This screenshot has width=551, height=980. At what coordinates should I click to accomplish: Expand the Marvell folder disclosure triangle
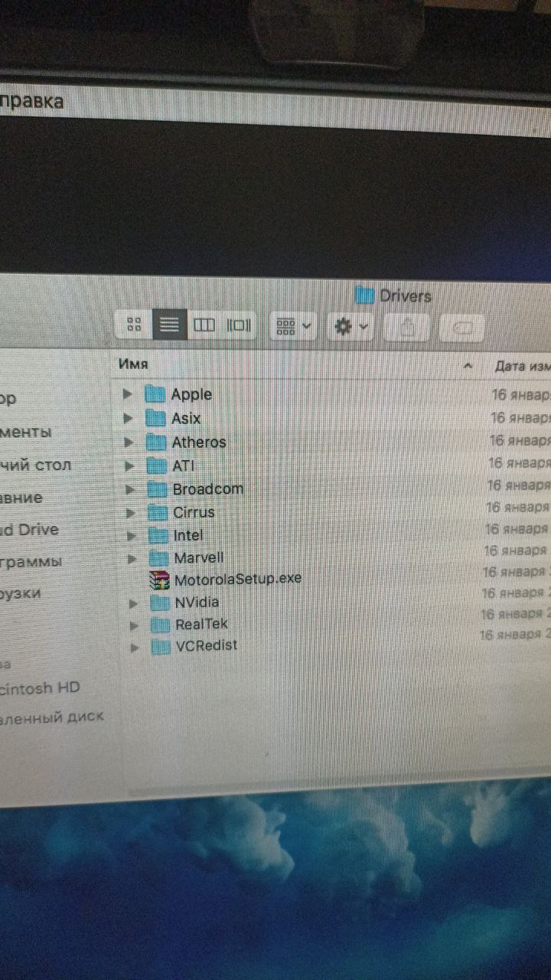(x=133, y=558)
